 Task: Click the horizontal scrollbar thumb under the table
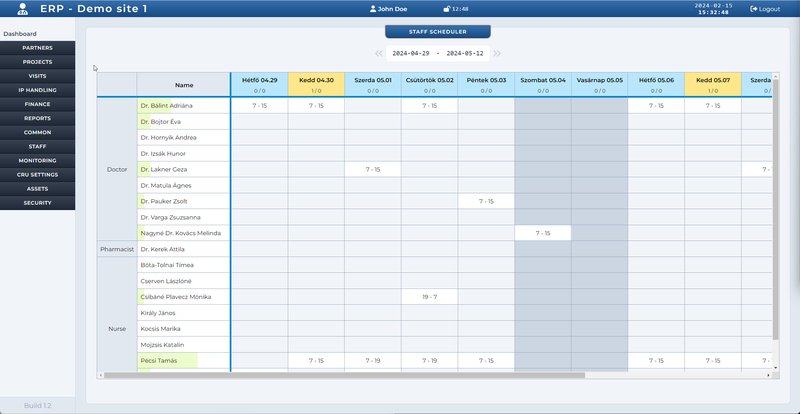click(x=345, y=375)
